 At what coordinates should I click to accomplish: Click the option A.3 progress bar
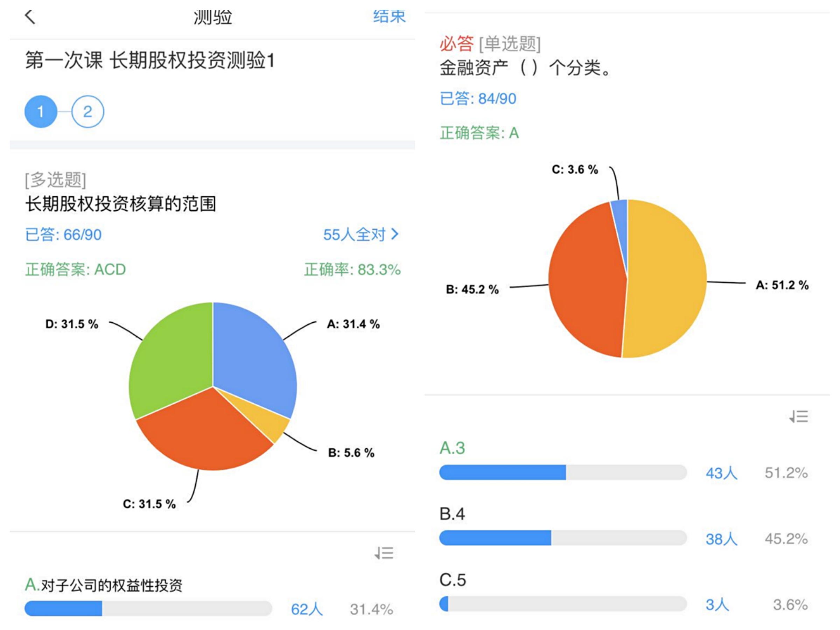coord(563,472)
